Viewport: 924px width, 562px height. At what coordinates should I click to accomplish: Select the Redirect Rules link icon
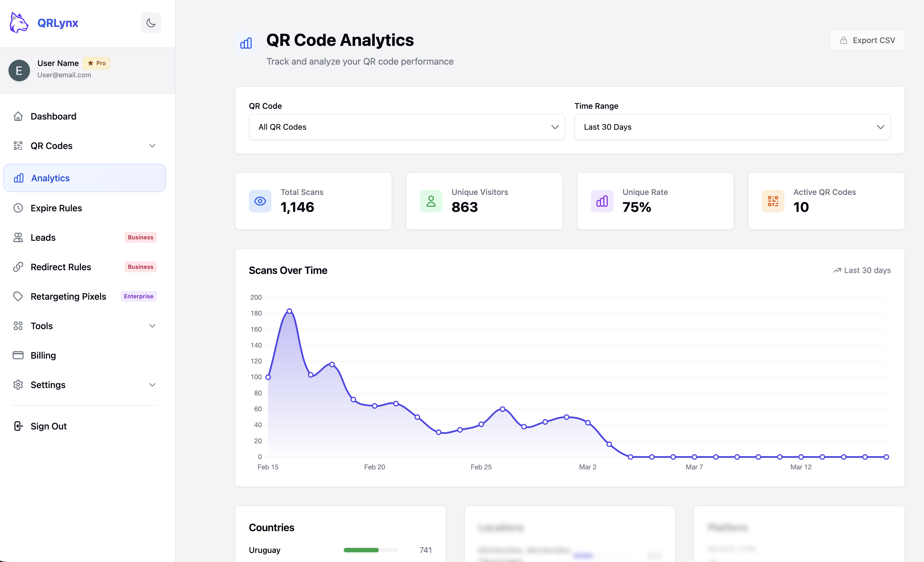tap(18, 267)
